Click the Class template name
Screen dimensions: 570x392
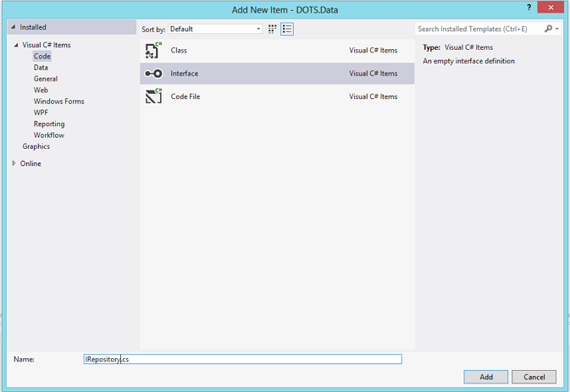click(x=179, y=51)
